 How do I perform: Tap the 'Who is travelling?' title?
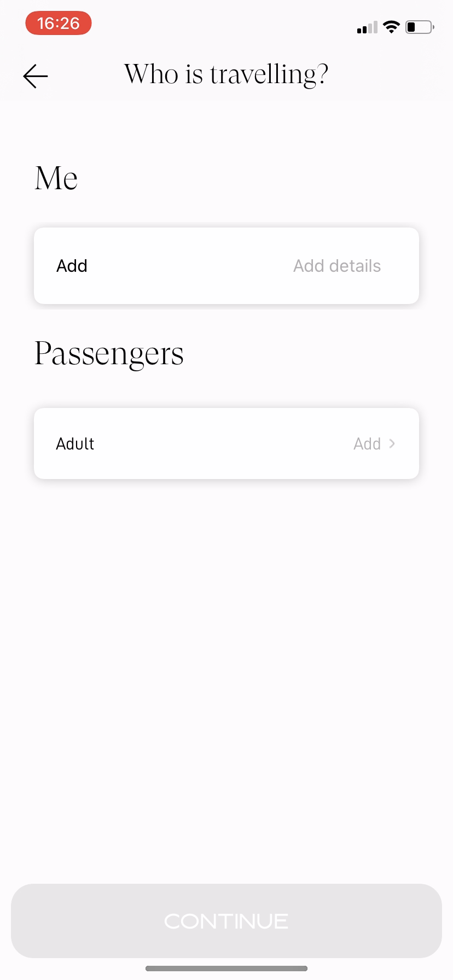(226, 74)
